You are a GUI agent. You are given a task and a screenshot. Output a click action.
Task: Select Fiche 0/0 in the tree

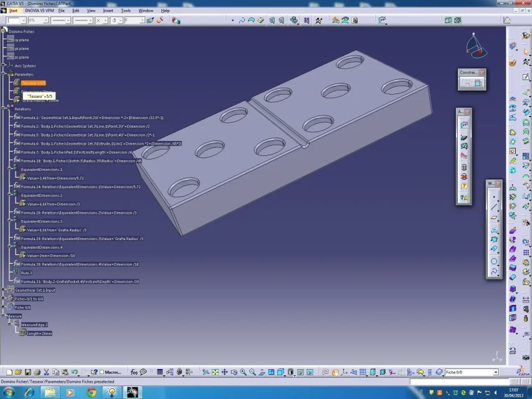point(22,307)
